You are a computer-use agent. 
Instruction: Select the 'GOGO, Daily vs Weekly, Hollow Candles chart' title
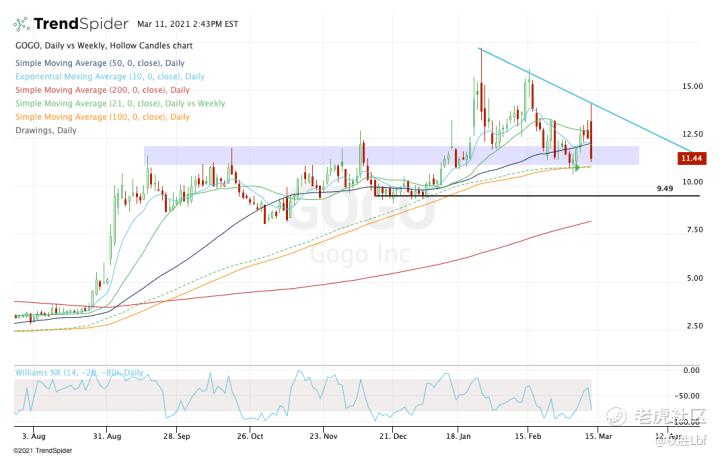104,45
